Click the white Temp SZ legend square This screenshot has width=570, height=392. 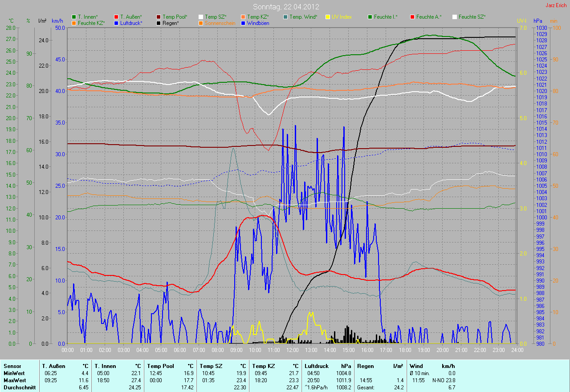[x=201, y=17]
